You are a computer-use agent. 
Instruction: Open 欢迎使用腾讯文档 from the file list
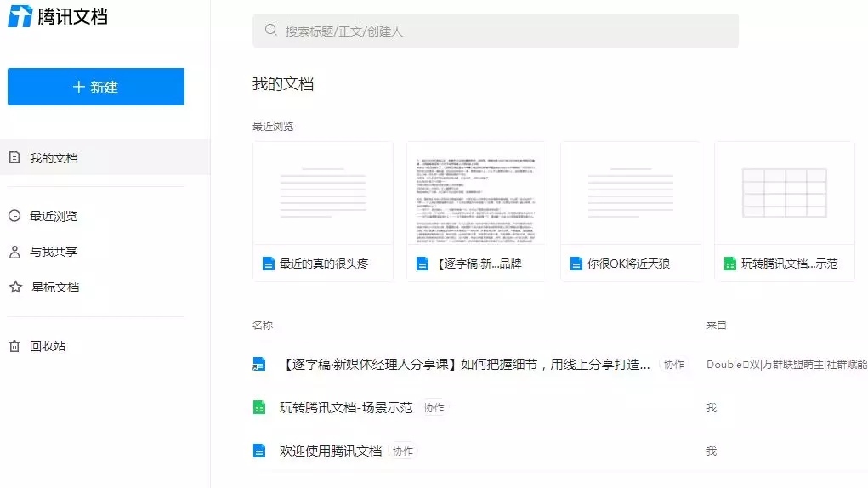point(331,451)
